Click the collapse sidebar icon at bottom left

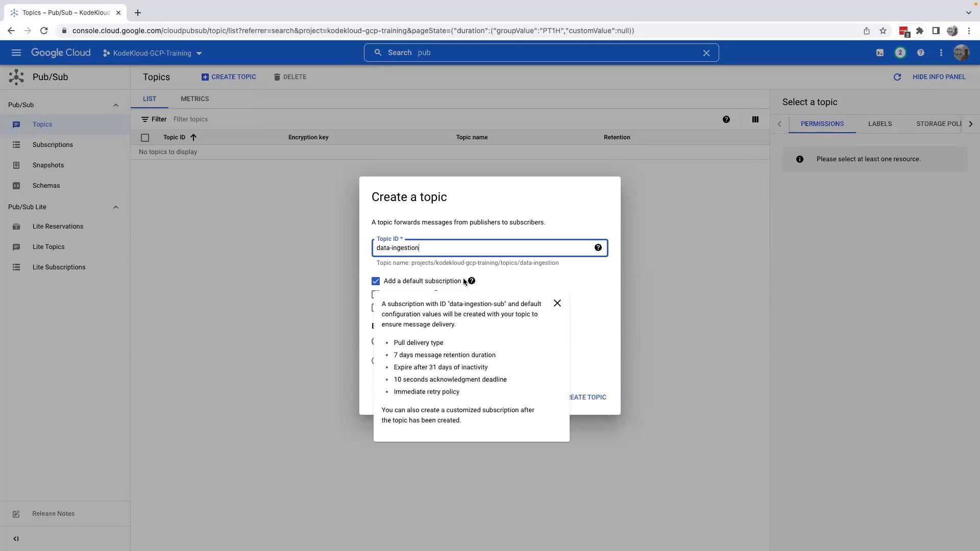(16, 539)
